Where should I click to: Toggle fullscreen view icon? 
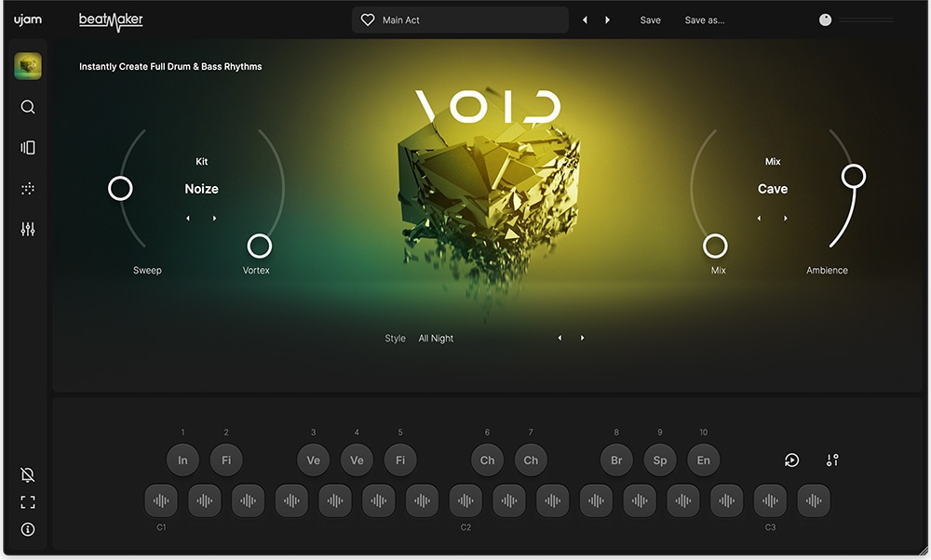[28, 502]
